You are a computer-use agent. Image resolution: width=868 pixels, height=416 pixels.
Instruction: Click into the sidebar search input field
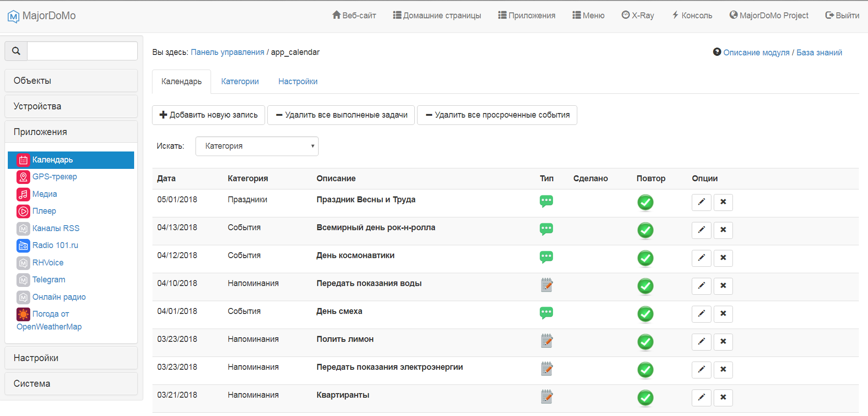(x=82, y=51)
